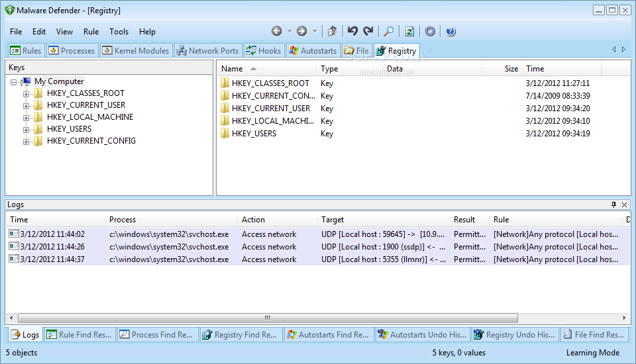Open the Forward button history dropdown

[x=315, y=31]
